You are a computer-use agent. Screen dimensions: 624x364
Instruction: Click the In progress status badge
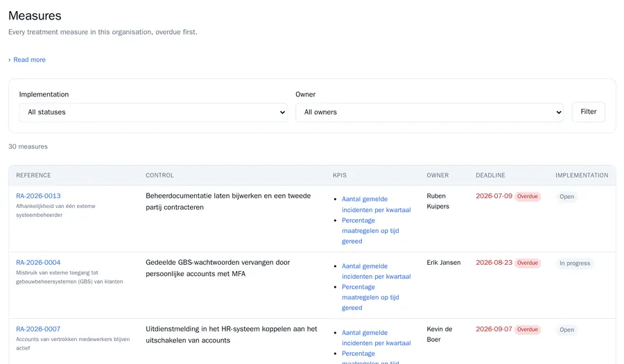click(x=575, y=263)
